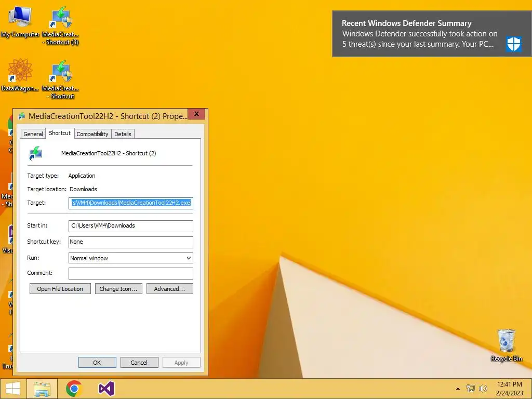Close the Properties dialog with X
532x399 pixels.
pyautogui.click(x=196, y=114)
